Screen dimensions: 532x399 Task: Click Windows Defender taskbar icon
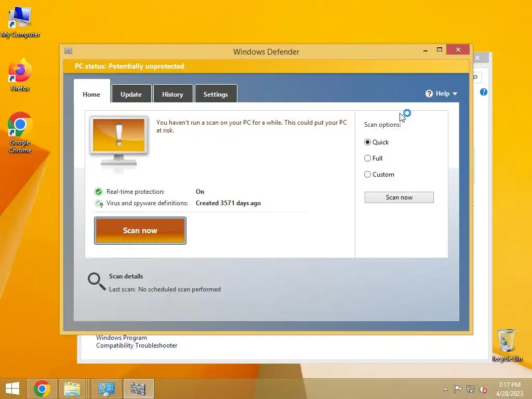[138, 389]
